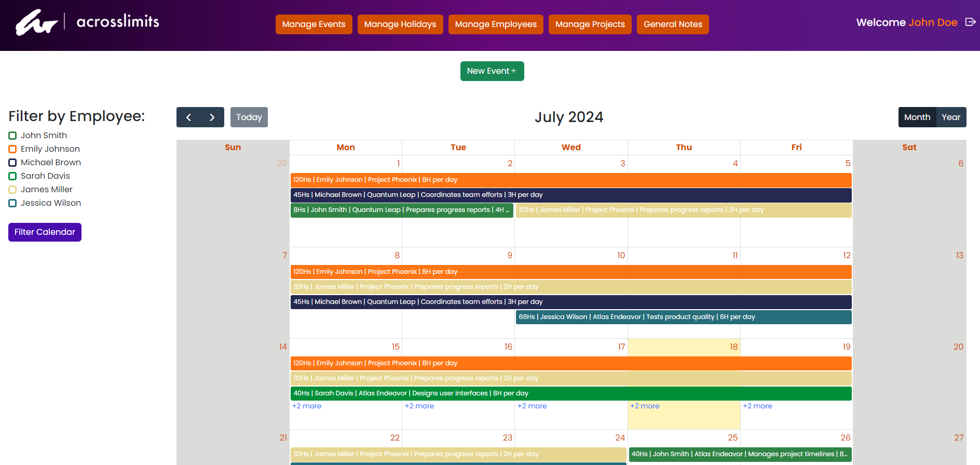This screenshot has width=980, height=465.
Task: Expand +2 more events on Thursday 18
Action: pyautogui.click(x=645, y=406)
